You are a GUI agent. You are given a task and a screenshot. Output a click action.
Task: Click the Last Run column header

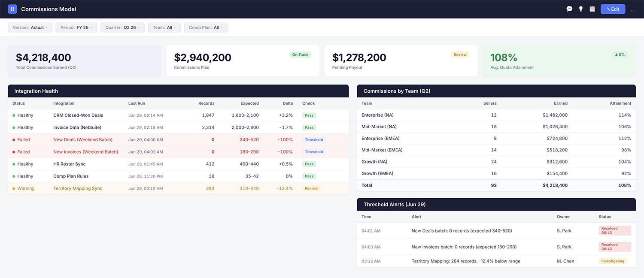(137, 103)
